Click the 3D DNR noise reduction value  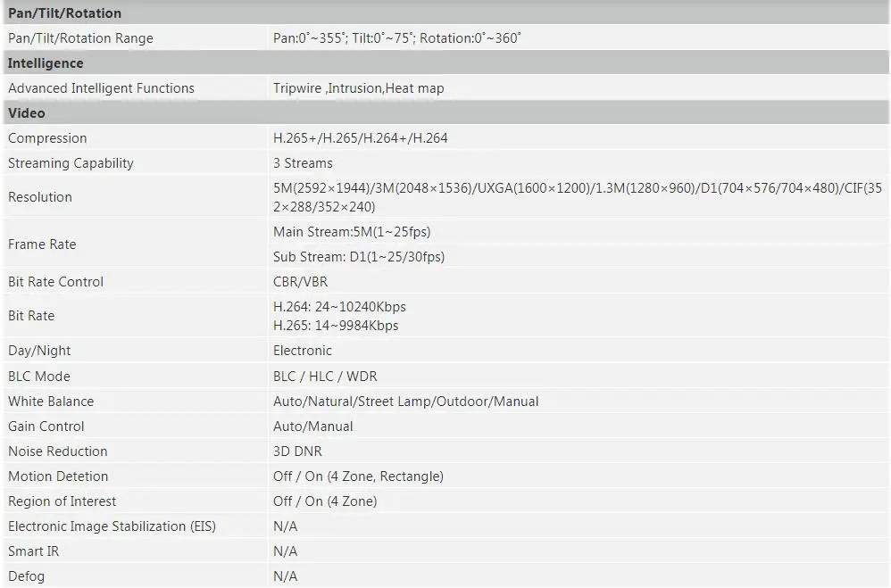(x=298, y=451)
